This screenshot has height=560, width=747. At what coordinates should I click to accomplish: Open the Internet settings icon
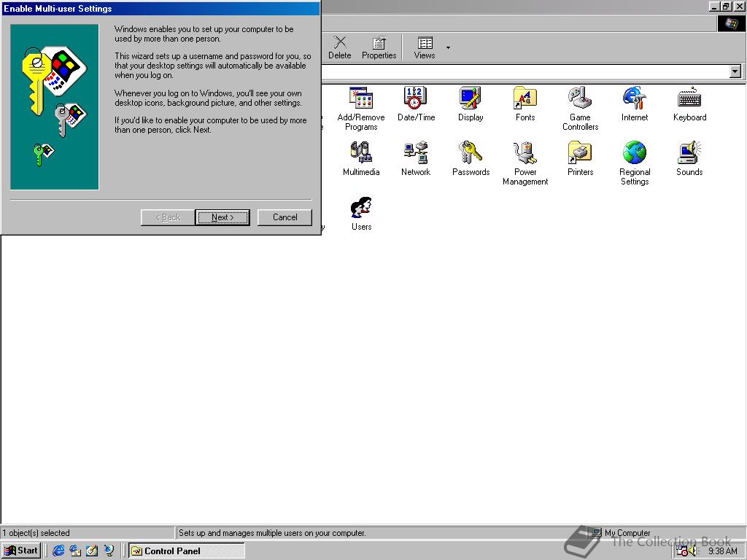[635, 104]
